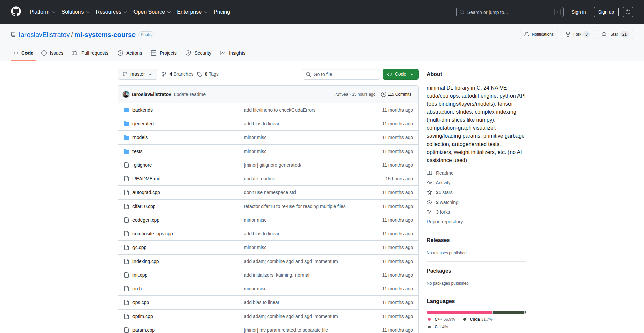
Task: Open commit history clock icon
Action: [383, 94]
